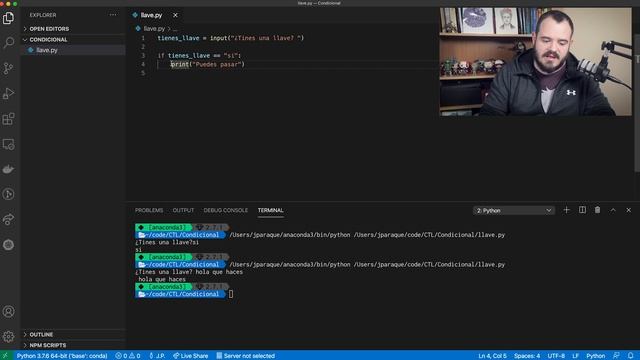This screenshot has width=640, height=360.
Task: Click line number 5 in gutter
Action: (143, 73)
